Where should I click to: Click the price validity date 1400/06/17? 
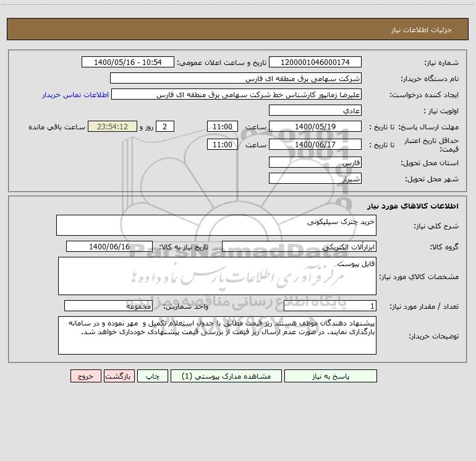pyautogui.click(x=315, y=144)
